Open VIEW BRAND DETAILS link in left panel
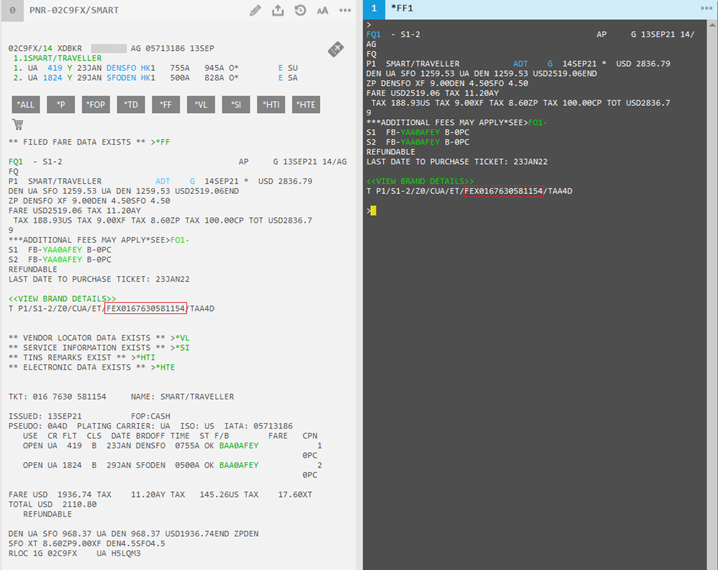Viewport: 718px width, 570px height. coord(62,298)
